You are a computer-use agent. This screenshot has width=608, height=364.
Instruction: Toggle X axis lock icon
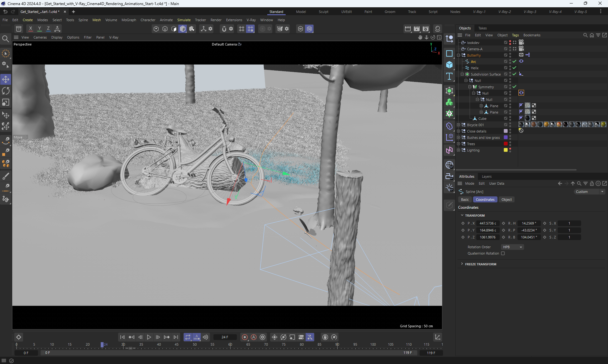(x=30, y=29)
